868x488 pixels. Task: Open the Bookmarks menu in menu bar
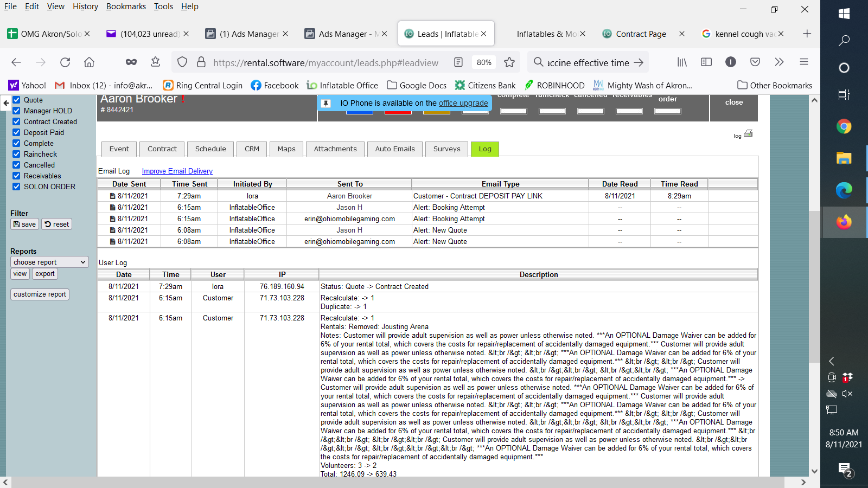(x=126, y=7)
